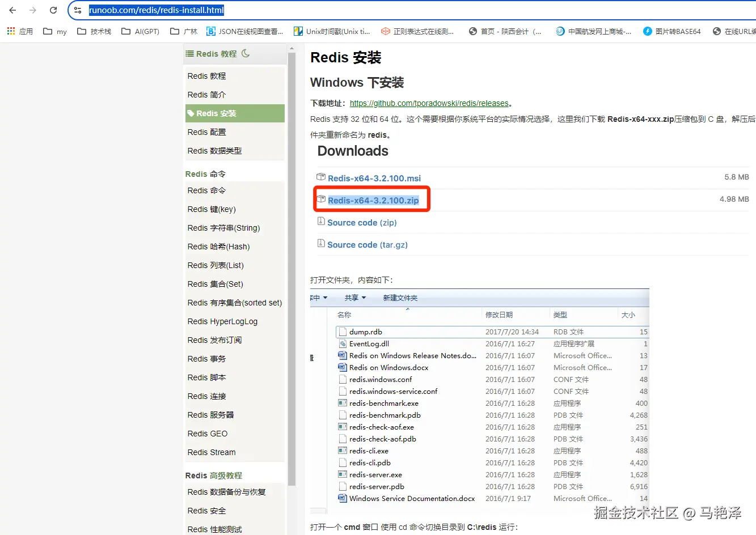This screenshot has width=756, height=535.
Task: Click the redis-benchmark.exe application icon
Action: [x=342, y=403]
